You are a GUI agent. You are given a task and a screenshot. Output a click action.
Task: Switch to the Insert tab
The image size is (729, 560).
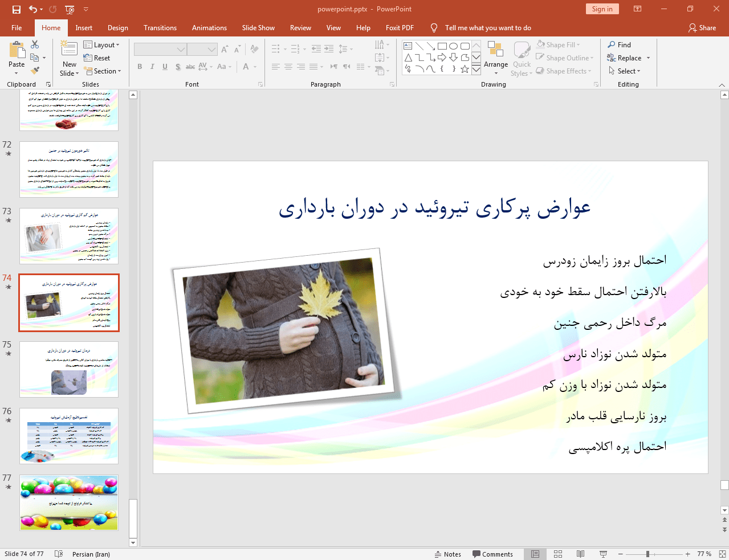pyautogui.click(x=84, y=27)
